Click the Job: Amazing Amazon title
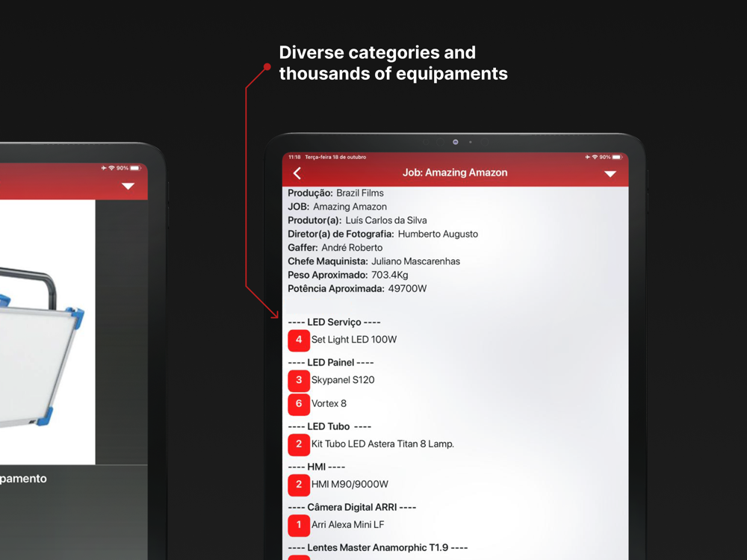 [455, 173]
